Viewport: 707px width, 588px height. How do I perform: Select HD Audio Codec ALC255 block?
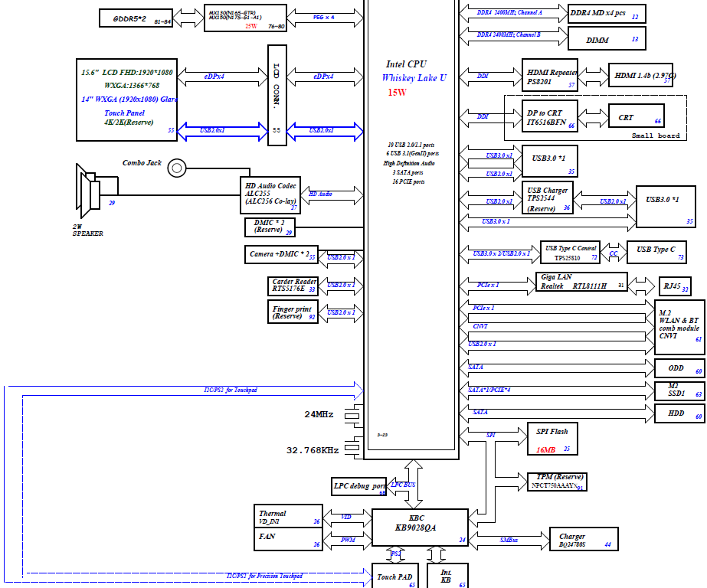click(270, 195)
